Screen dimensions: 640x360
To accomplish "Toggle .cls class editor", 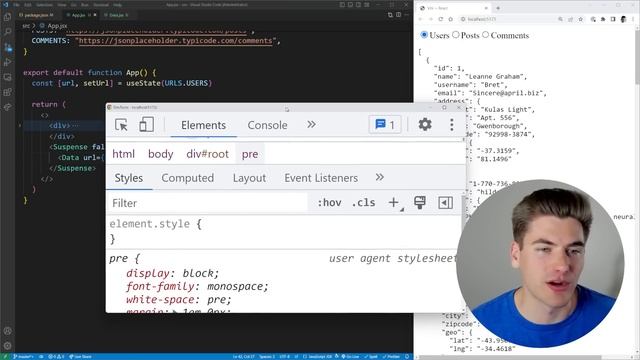I will [x=363, y=202].
